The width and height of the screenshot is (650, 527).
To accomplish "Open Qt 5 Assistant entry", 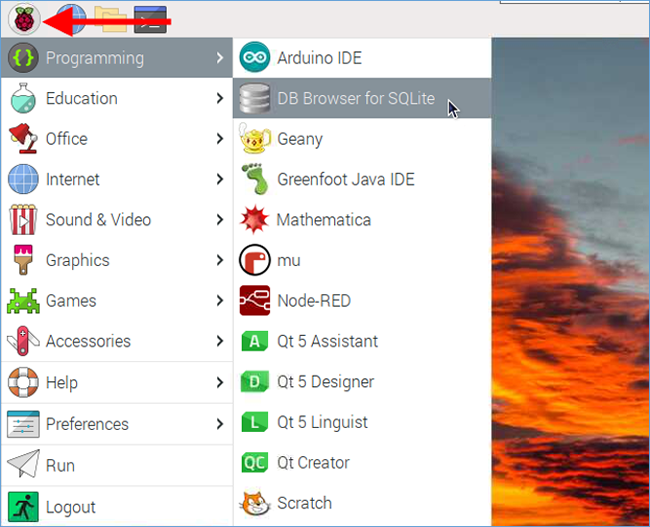I will 362,341.
